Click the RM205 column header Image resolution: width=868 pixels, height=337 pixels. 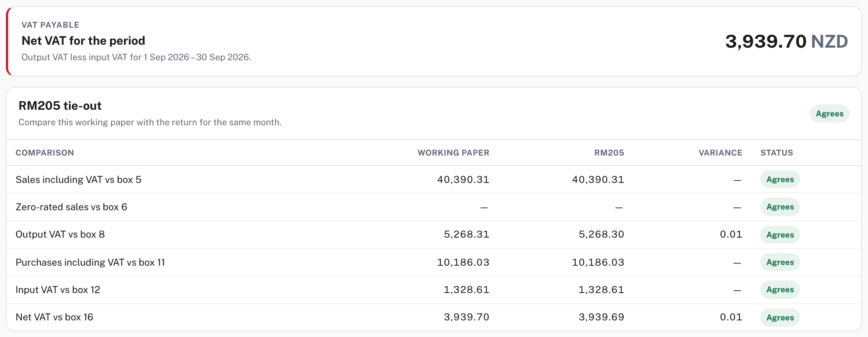point(609,153)
